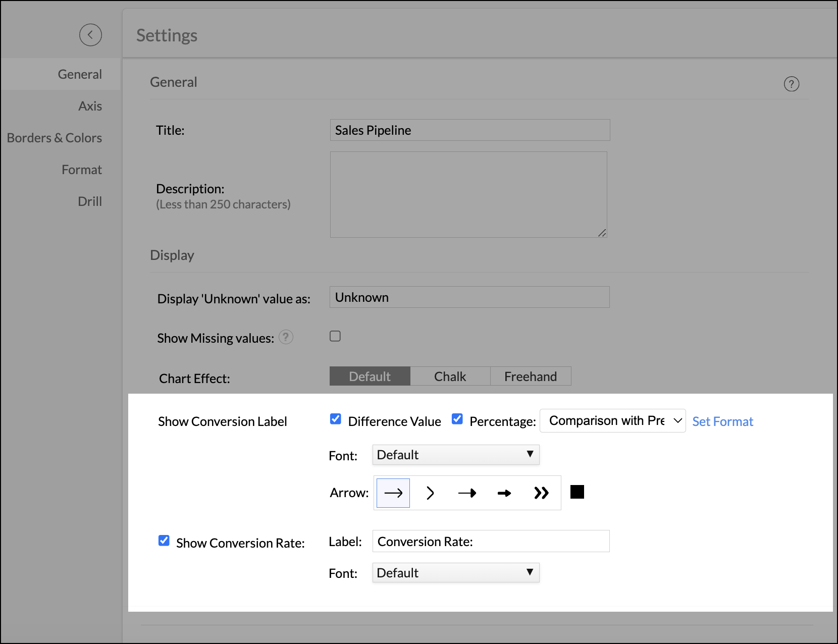Click the Set Format link
This screenshot has width=838, height=644.
point(722,421)
